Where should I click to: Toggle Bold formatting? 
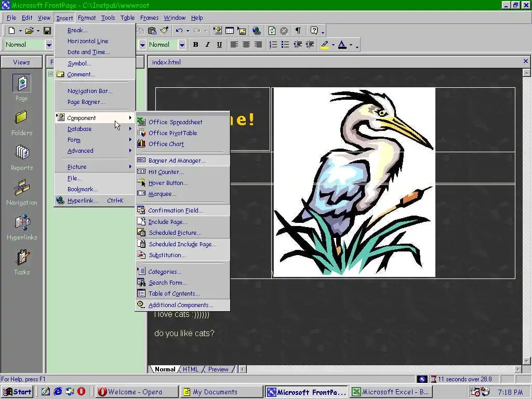[195, 45]
